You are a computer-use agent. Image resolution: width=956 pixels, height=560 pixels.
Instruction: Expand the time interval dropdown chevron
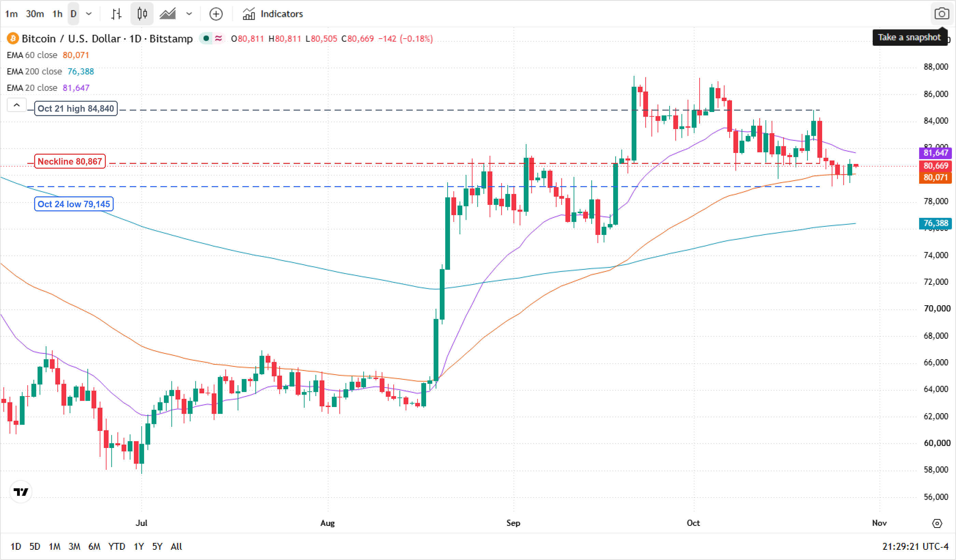click(x=89, y=14)
